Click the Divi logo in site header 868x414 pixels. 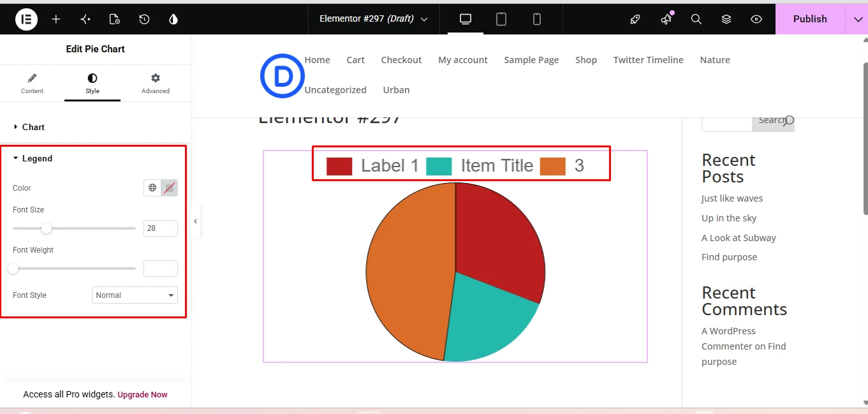(x=282, y=75)
